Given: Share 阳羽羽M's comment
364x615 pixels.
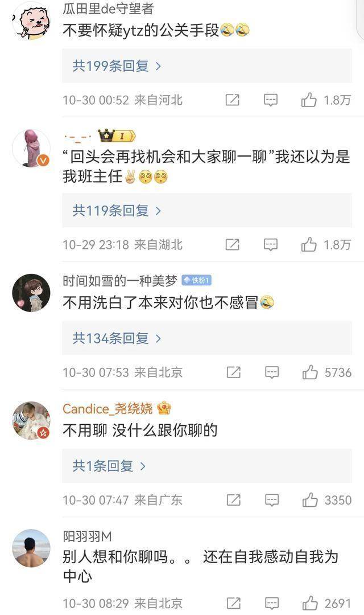Looking at the screenshot, I should [x=234, y=603].
